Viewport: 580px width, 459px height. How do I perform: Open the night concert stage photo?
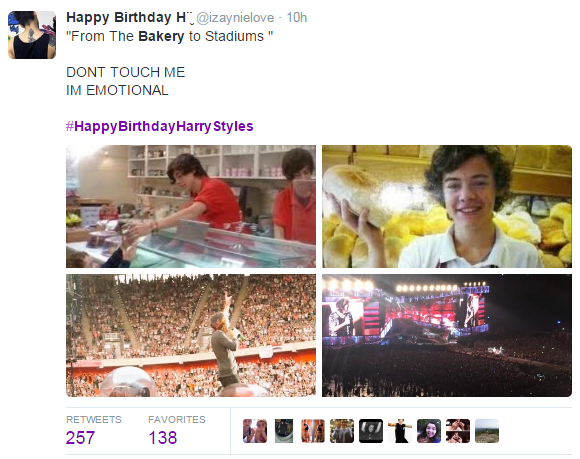point(447,335)
